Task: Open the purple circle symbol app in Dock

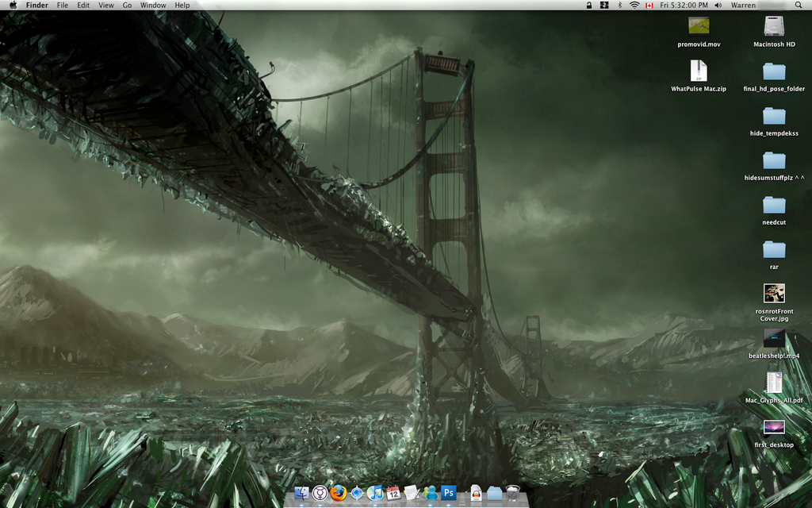Action: tap(320, 492)
